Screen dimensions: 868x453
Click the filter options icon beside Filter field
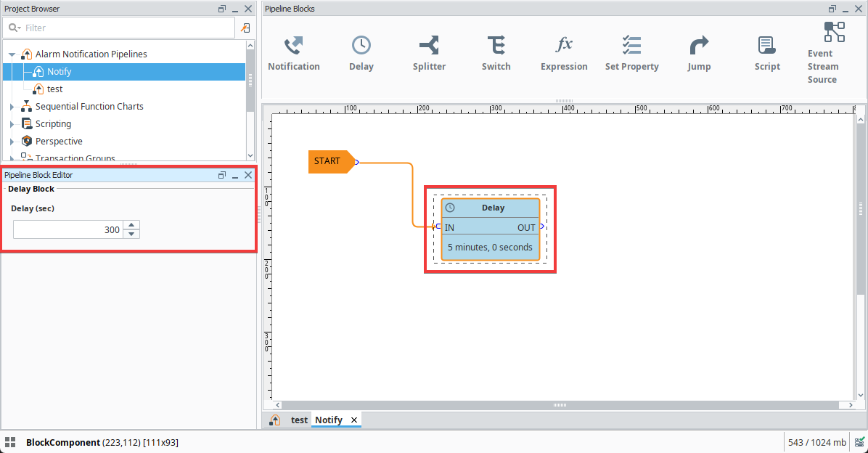click(x=245, y=28)
